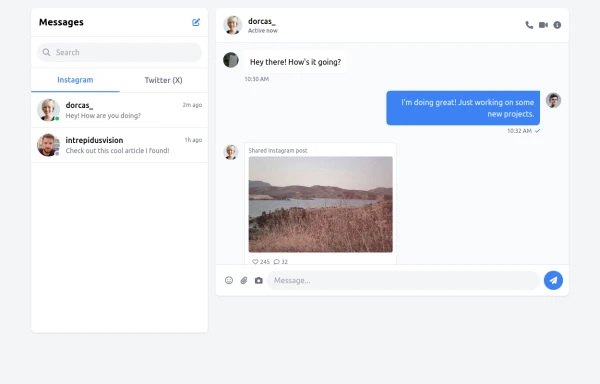600x384 pixels.
Task: Click the camera icon in message bar
Action: [x=259, y=280]
